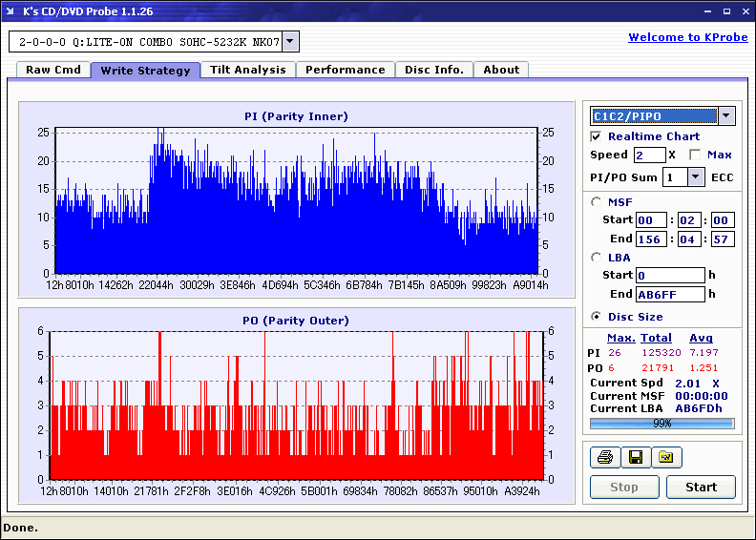The height and width of the screenshot is (540, 756).
Task: Click the floppy disk save icon
Action: pos(635,458)
